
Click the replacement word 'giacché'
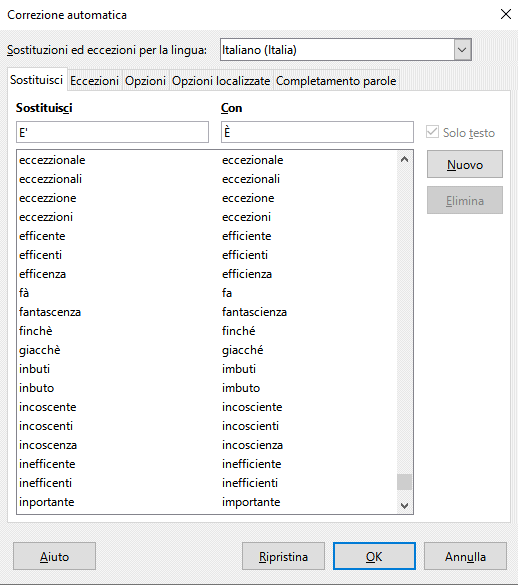pyautogui.click(x=243, y=350)
